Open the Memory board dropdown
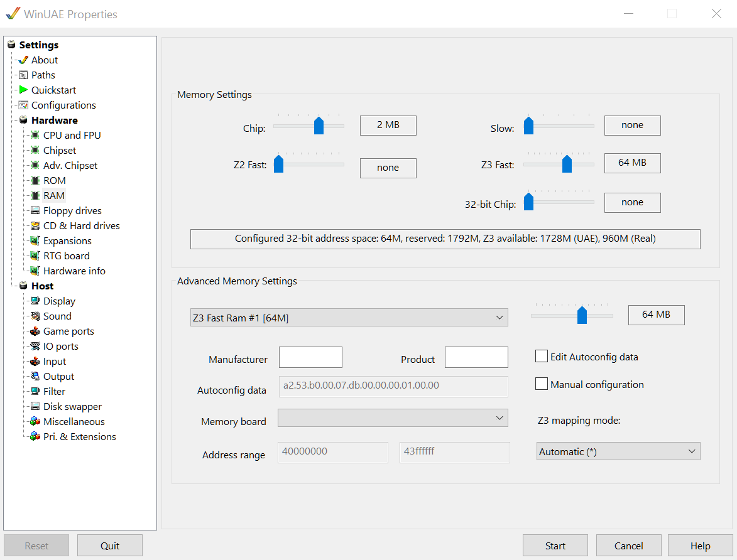The height and width of the screenshot is (560, 737). [393, 418]
